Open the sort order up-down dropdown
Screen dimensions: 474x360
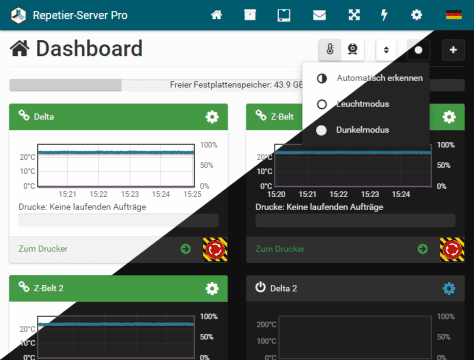tap(386, 50)
